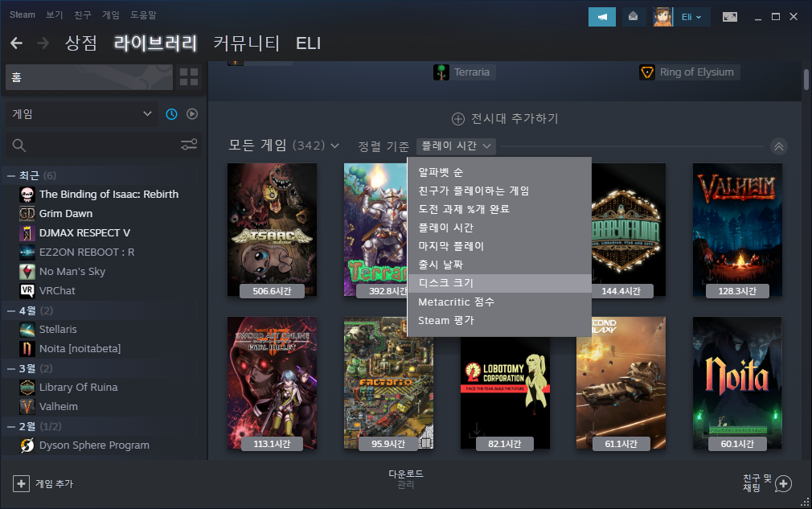Click the library search magnifier icon
Viewport: 812px width, 509px height.
point(19,146)
